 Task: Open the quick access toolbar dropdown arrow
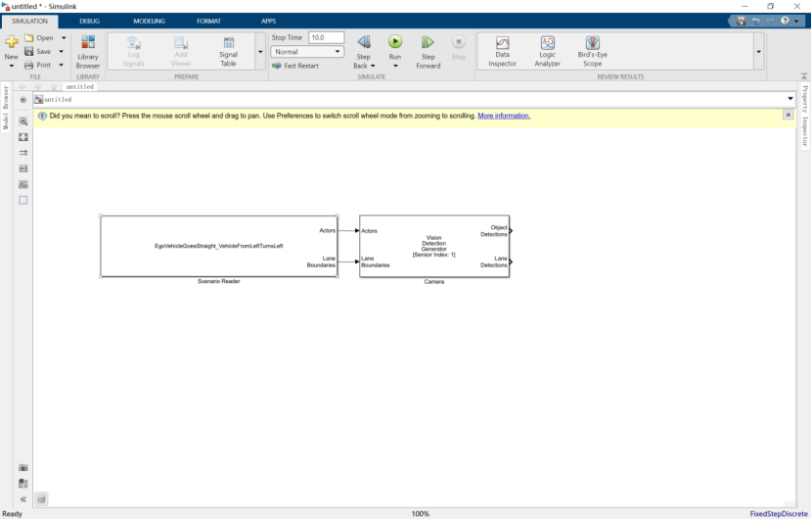coord(796,22)
